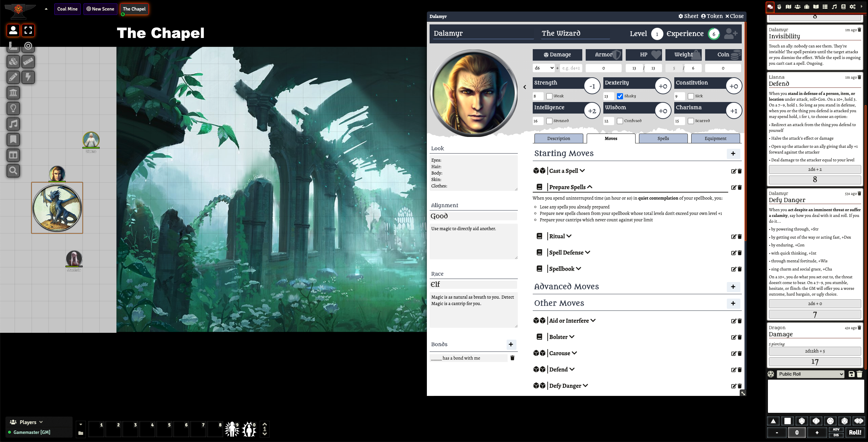The height and width of the screenshot is (442, 868).
Task: Open the Public Roll mode dropdown
Action: (810, 374)
